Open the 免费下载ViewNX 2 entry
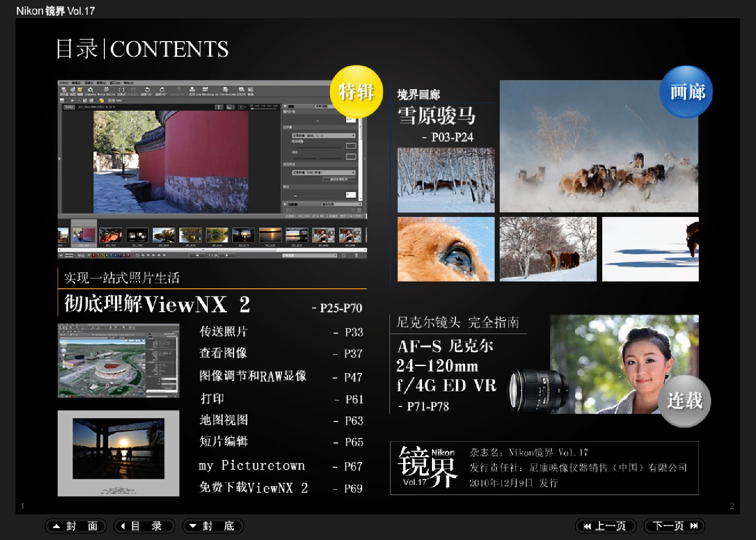Screen dimensions: 756x540 coord(254,487)
